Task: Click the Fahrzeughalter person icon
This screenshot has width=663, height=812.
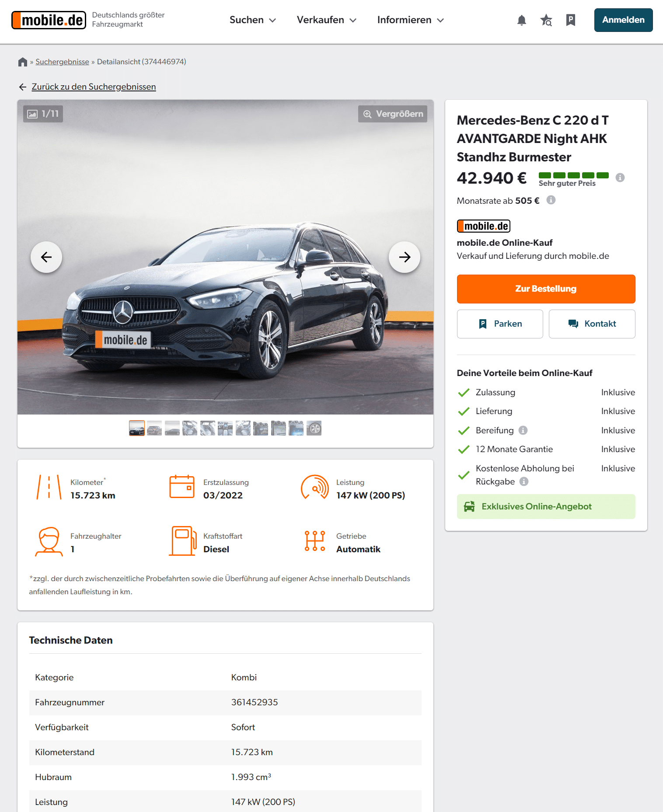Action: 49,541
